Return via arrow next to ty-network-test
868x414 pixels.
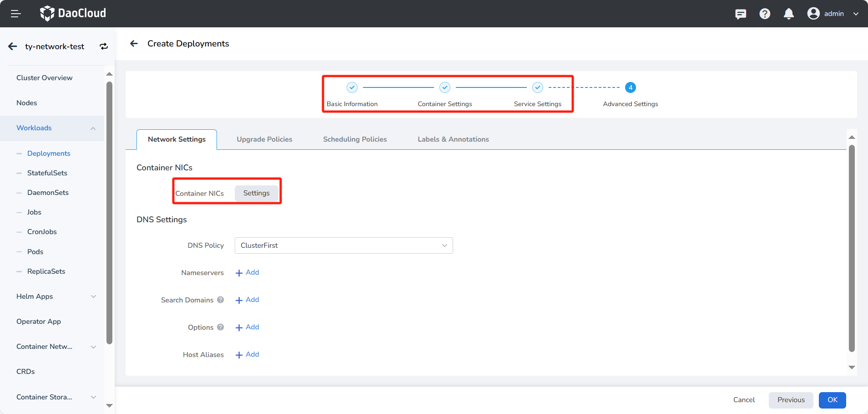tap(13, 46)
